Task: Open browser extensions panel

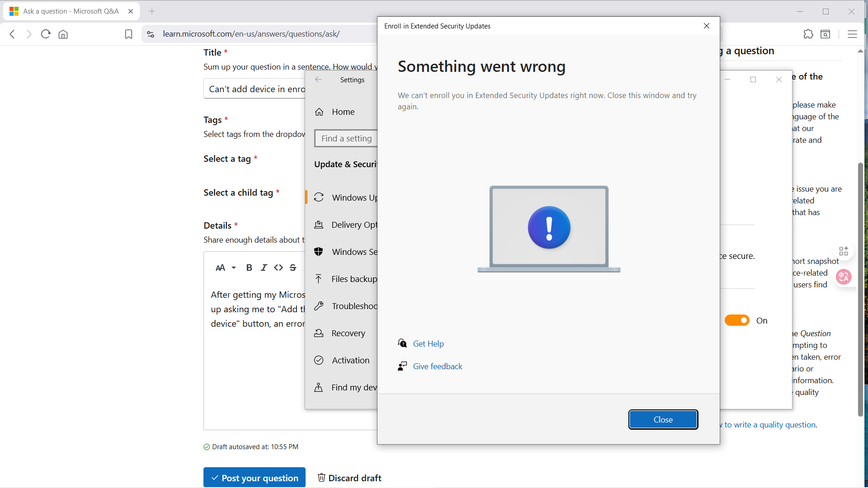Action: tap(808, 34)
